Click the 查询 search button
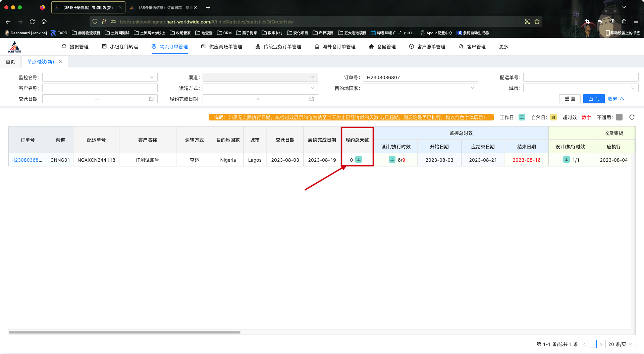The width and height of the screenshot is (644, 354). [x=594, y=99]
